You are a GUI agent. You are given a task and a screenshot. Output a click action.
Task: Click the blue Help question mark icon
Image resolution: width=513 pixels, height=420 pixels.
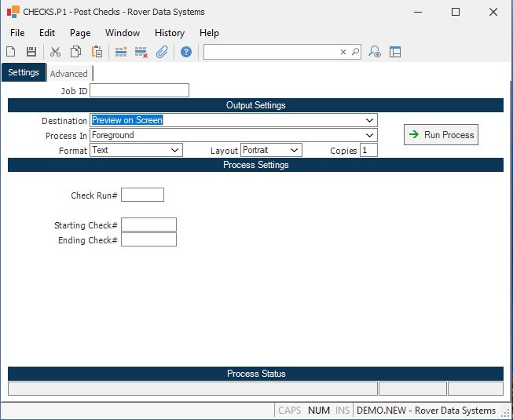(x=186, y=52)
